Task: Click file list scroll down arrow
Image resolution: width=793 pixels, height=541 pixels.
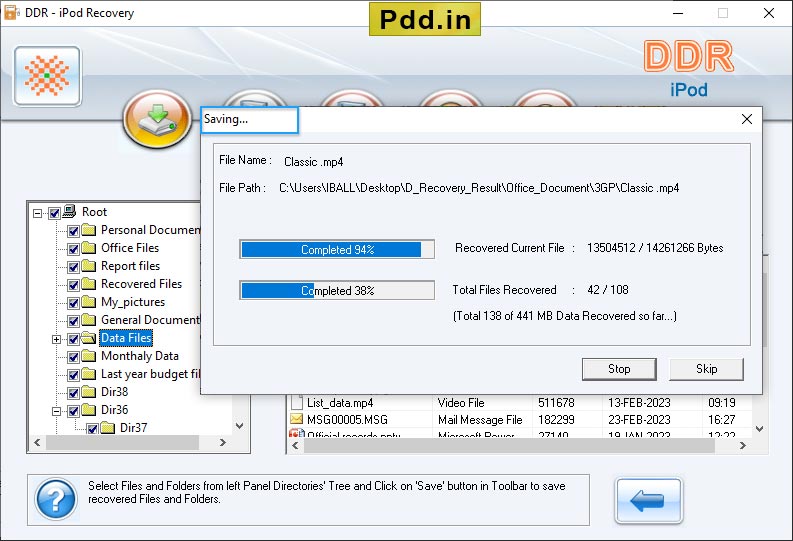Action: pos(760,428)
